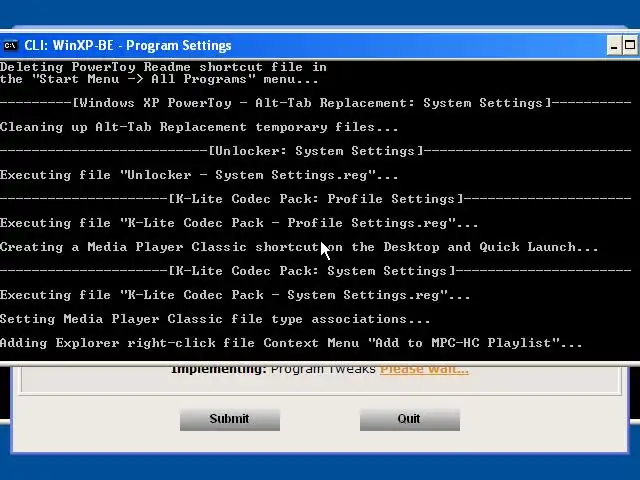The image size is (640, 480).
Task: Click 'Executing file Unlocker - System Settings.reg' line
Action: point(199,175)
